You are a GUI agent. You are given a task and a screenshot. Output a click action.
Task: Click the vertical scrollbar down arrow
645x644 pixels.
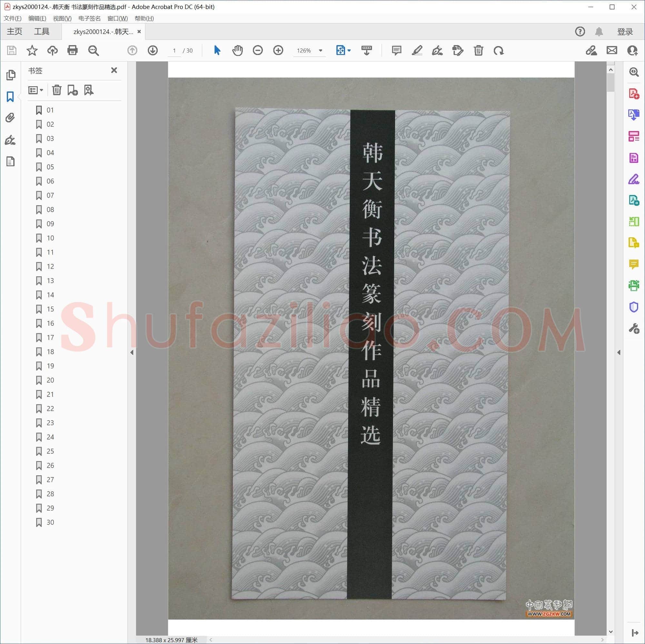point(610,632)
